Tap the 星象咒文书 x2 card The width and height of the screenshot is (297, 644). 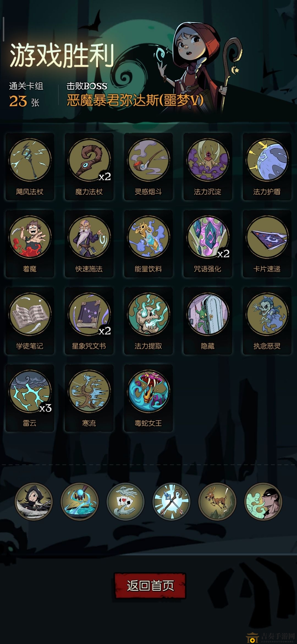click(89, 321)
